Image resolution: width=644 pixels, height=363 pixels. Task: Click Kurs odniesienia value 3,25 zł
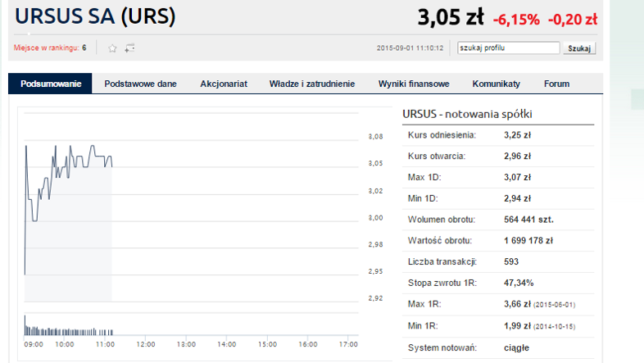(x=517, y=135)
